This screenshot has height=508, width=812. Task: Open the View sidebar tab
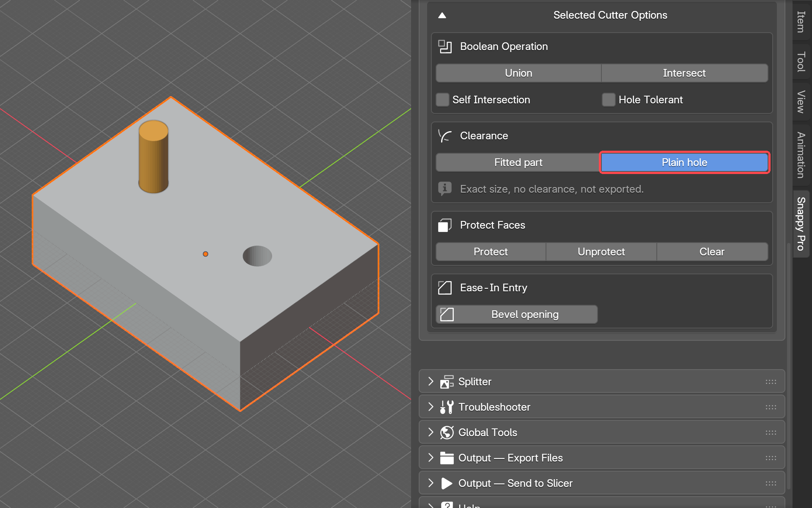click(801, 102)
